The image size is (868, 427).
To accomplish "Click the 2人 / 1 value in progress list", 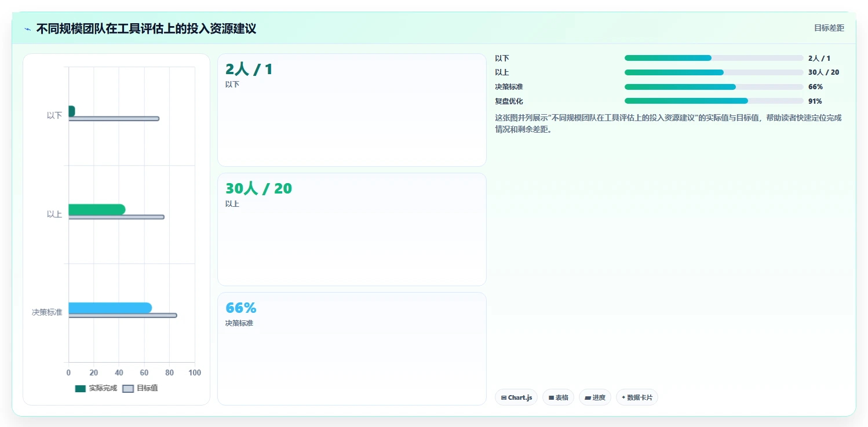I will point(819,58).
